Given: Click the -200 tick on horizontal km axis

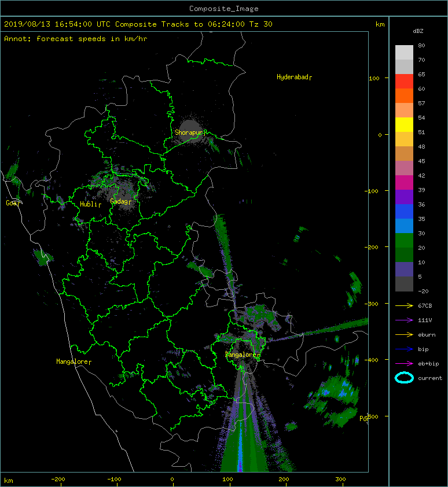Looking at the screenshot, I should (58, 479).
